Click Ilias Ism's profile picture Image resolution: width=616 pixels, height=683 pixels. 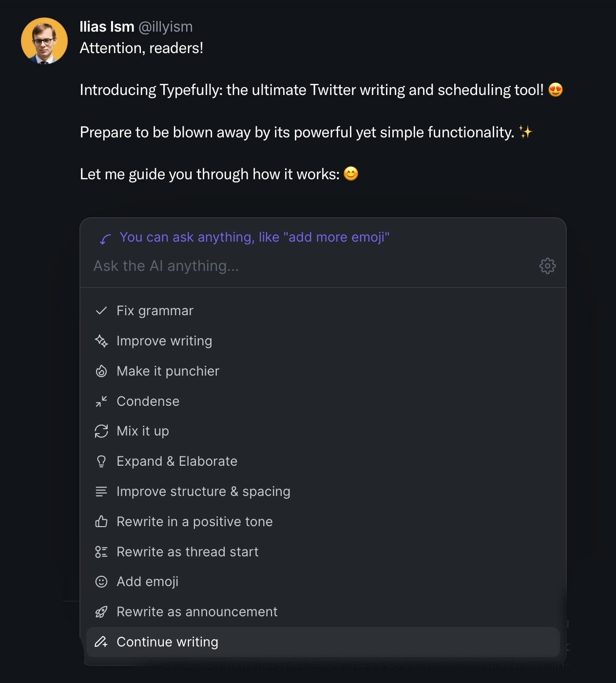click(x=44, y=40)
